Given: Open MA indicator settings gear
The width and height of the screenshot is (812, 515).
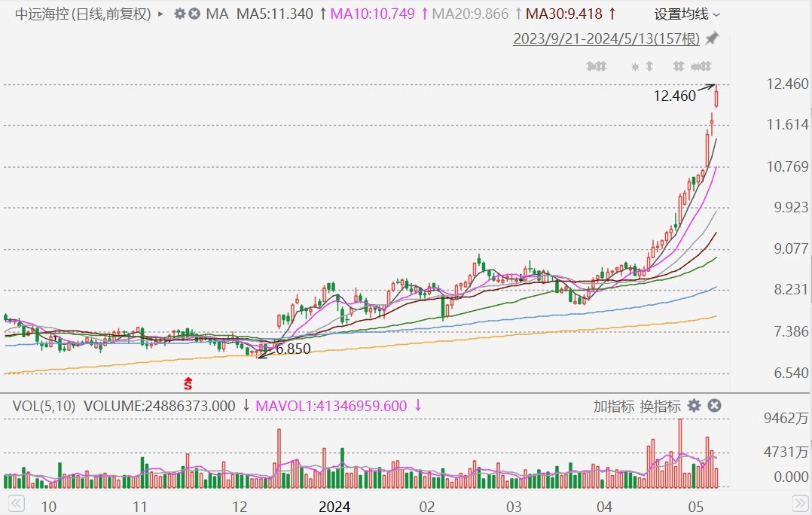Looking at the screenshot, I should [x=179, y=14].
